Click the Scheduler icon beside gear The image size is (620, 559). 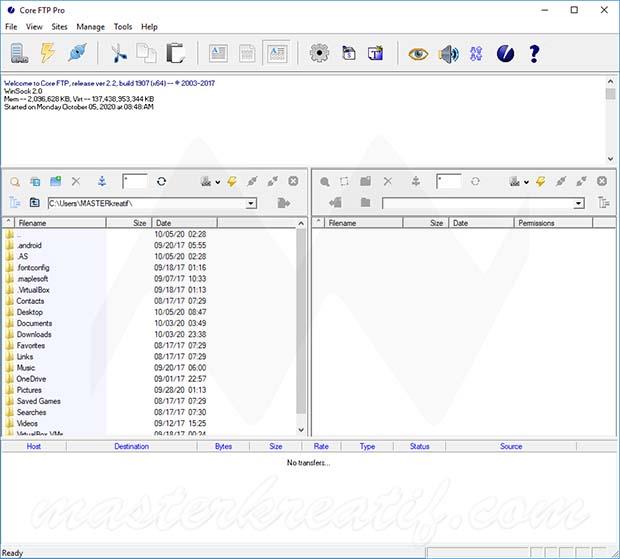coord(348,53)
